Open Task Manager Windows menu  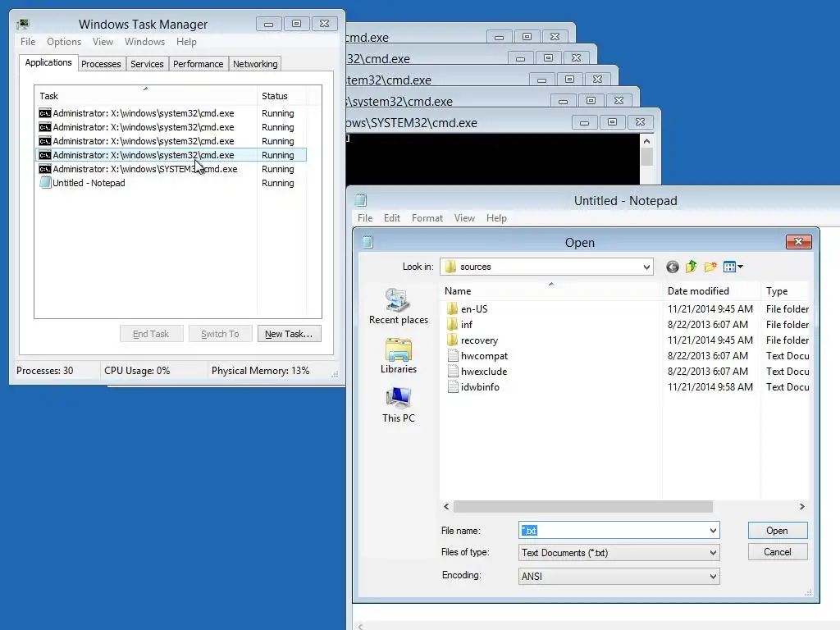click(144, 42)
